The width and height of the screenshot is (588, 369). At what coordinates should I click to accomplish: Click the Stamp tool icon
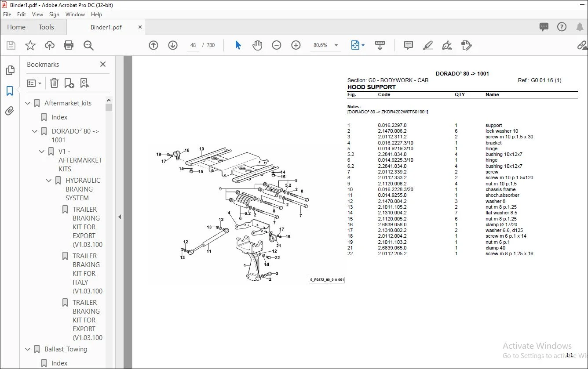click(x=466, y=45)
